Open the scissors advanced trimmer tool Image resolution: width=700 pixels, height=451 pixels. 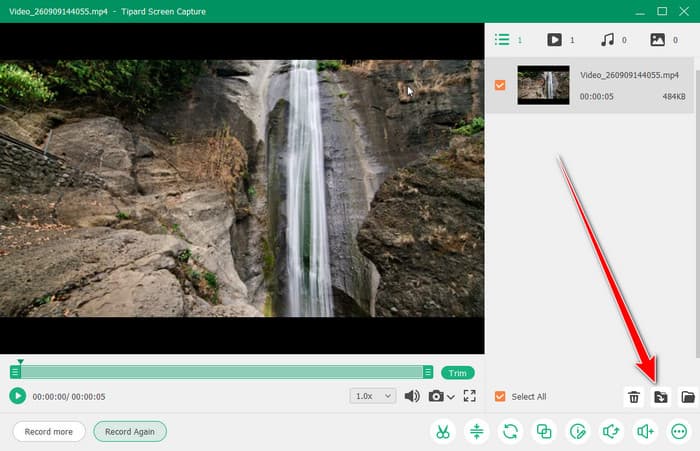point(443,431)
